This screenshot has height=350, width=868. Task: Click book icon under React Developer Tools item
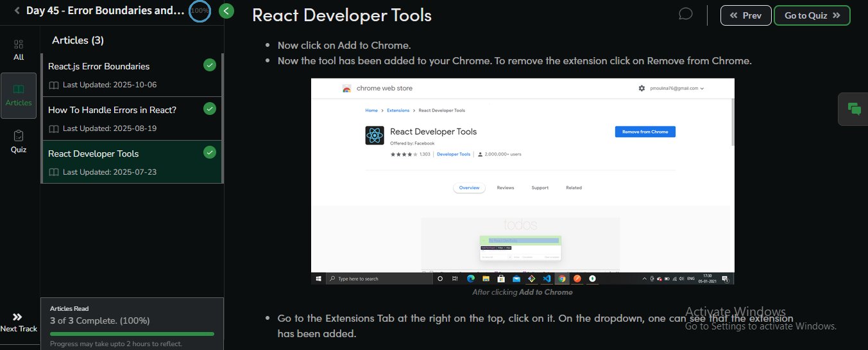click(x=54, y=172)
